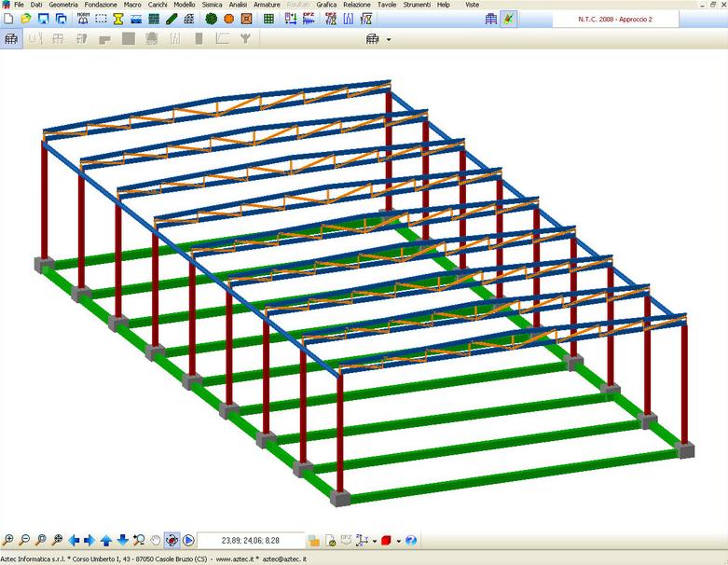
Task: Click the zoom out magnifier icon
Action: 24,540
